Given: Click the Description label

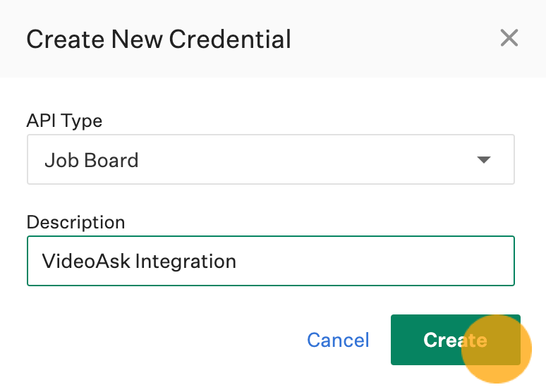Looking at the screenshot, I should (x=75, y=222).
